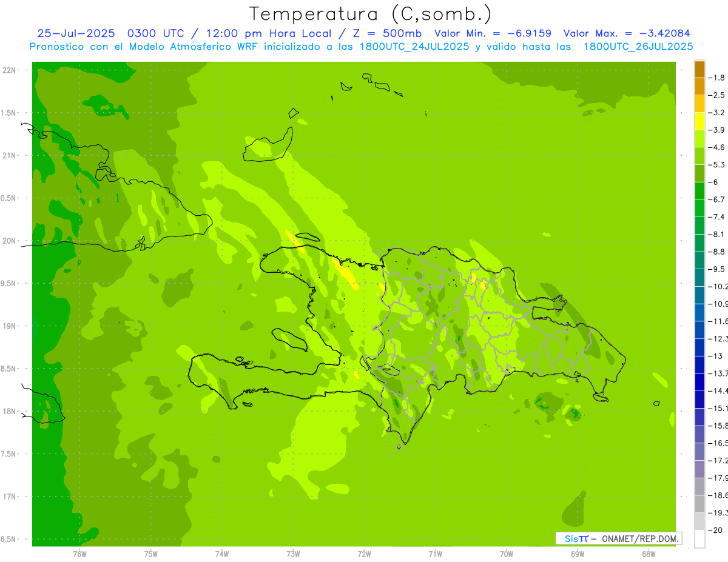Choose the purple swatch between -17.2 and -17.9
This screenshot has height=562, width=728.
pos(699,469)
